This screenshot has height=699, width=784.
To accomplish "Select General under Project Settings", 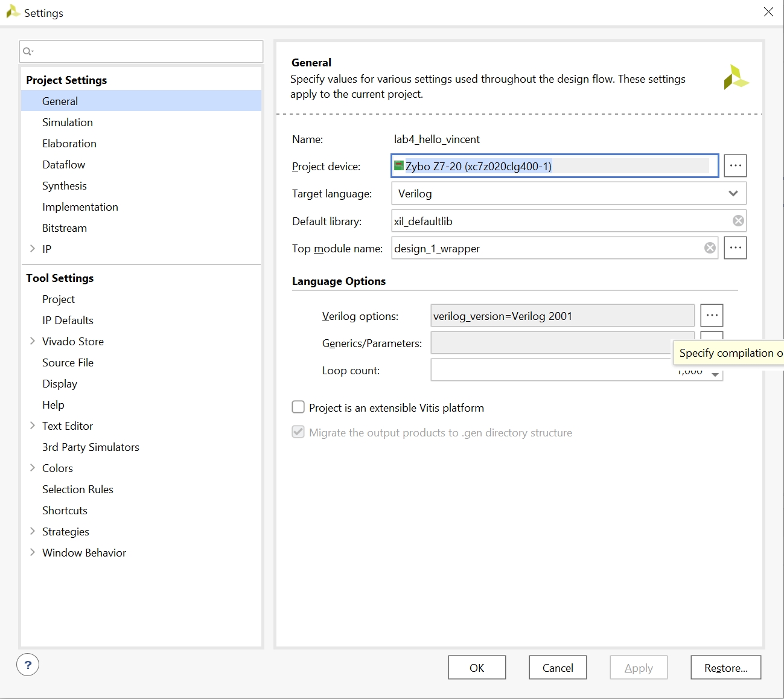I will (141, 101).
